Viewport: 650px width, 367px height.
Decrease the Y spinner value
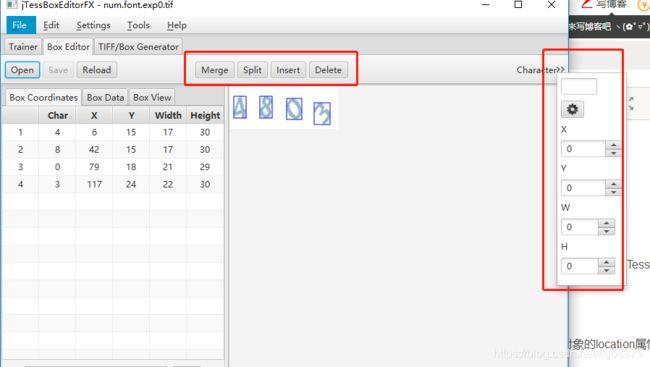coord(614,192)
